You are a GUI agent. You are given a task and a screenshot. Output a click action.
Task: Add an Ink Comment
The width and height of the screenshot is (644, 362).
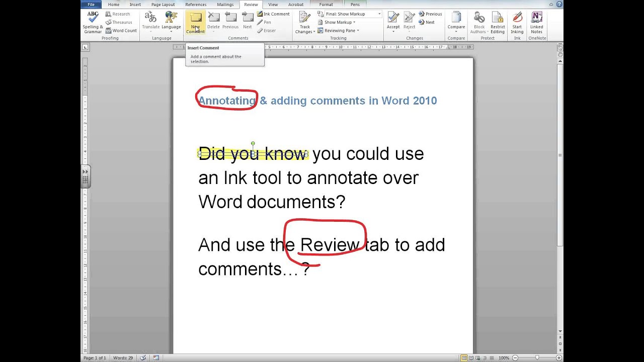click(x=273, y=14)
